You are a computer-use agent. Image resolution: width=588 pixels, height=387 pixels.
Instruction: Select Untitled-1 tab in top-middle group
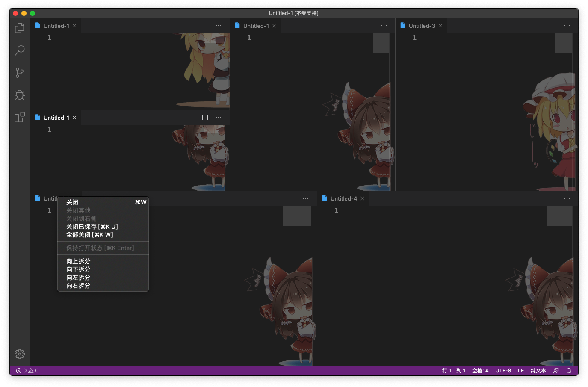256,26
